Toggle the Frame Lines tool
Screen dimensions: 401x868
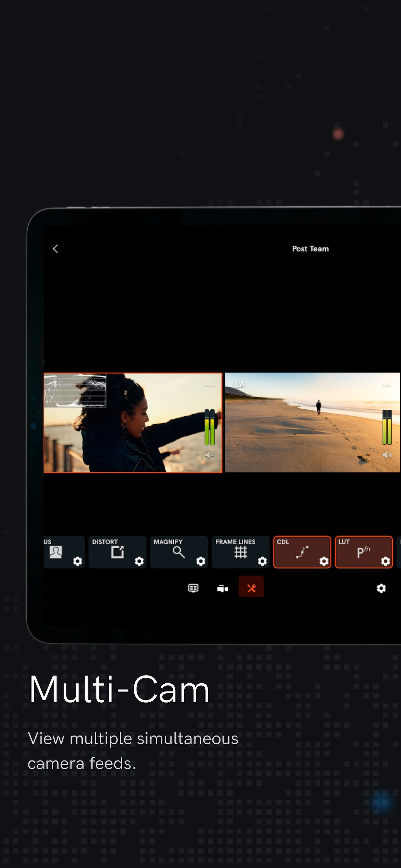[x=241, y=552]
